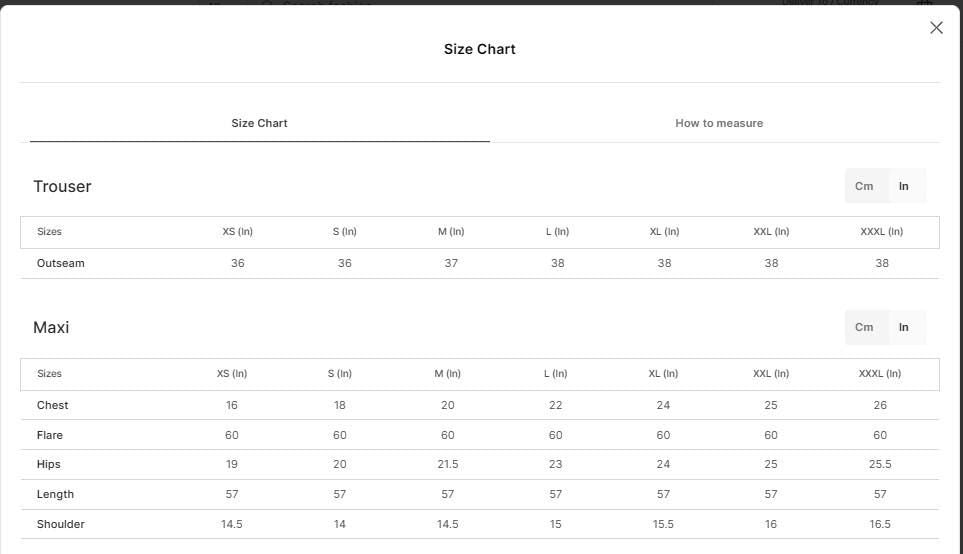Select the Hips row label
The height and width of the screenshot is (554, 963).
(x=49, y=464)
